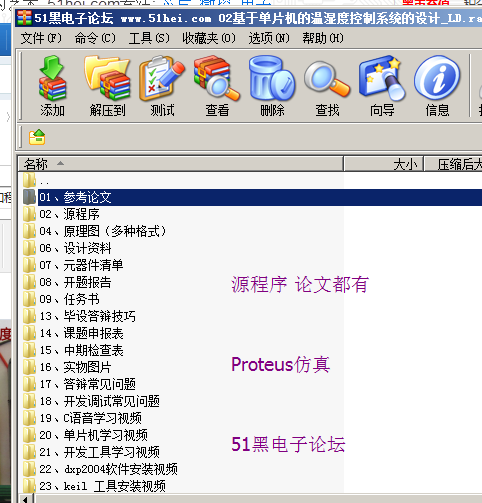Select folder 19、C语音学习视频

click(82, 418)
